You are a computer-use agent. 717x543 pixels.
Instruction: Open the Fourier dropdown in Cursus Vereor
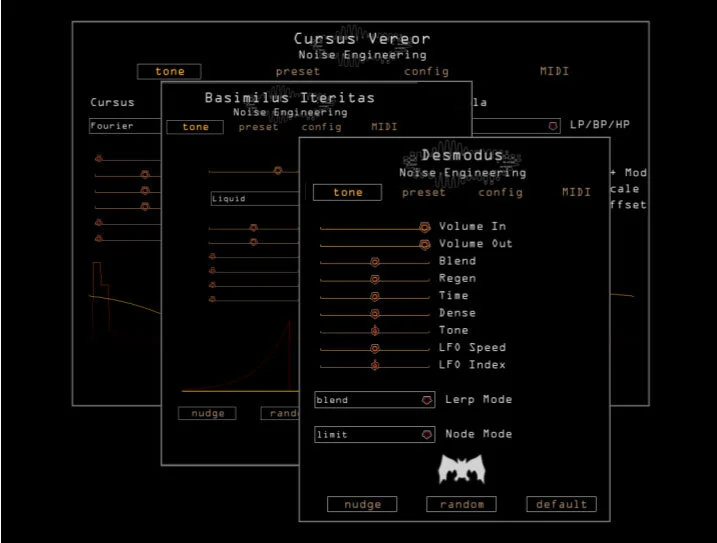(x=125, y=126)
